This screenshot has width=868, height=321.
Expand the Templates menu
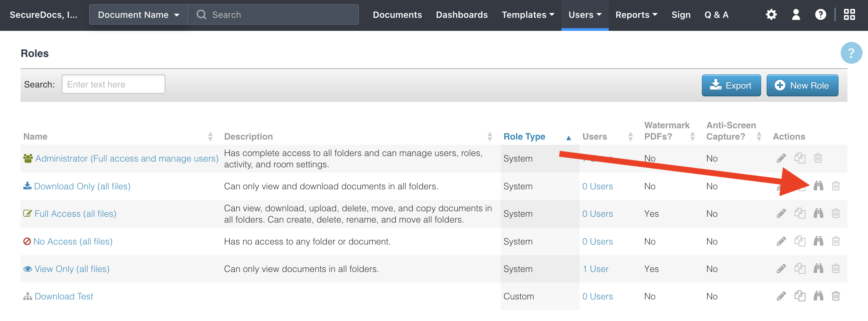528,15
